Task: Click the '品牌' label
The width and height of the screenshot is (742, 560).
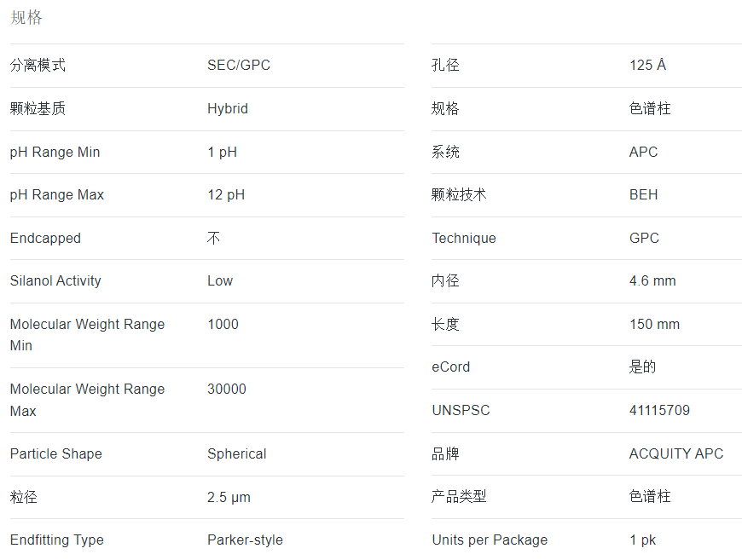Action: 445,453
